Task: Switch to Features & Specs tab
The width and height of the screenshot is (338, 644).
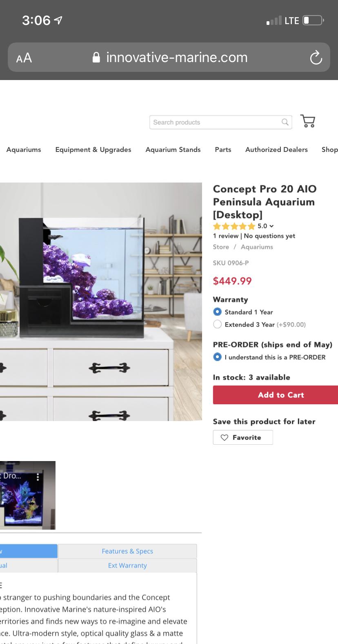Action: click(x=127, y=551)
